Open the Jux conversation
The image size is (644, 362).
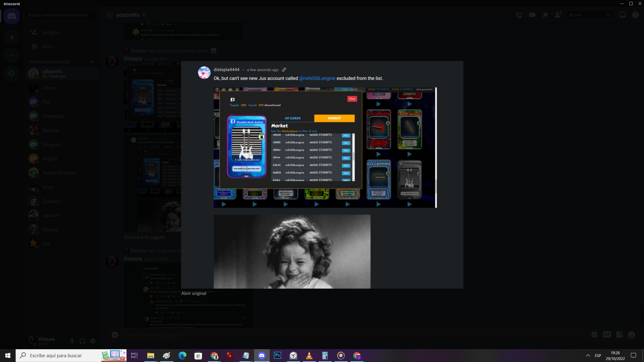[x=62, y=244]
